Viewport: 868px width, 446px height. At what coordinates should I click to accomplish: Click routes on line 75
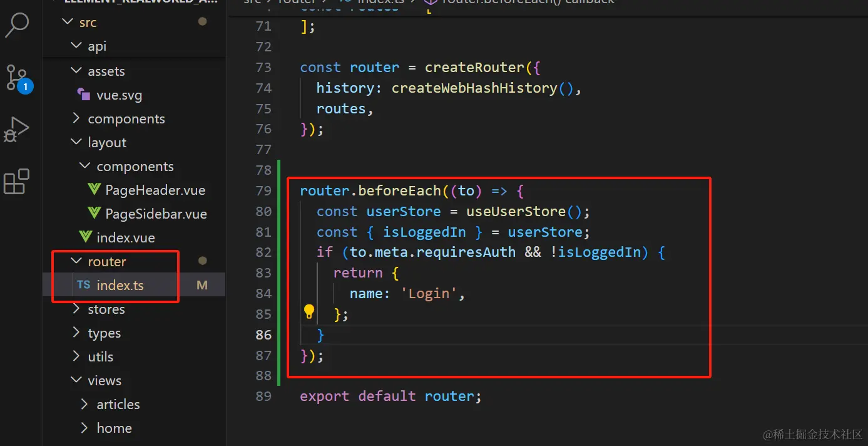tap(341, 108)
